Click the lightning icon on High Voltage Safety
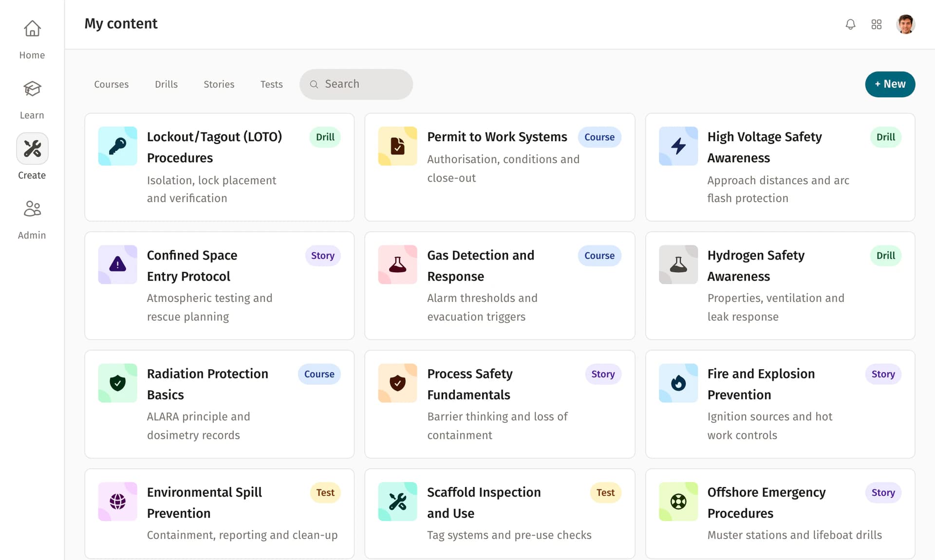Screen dimensions: 935x560 [678, 146]
